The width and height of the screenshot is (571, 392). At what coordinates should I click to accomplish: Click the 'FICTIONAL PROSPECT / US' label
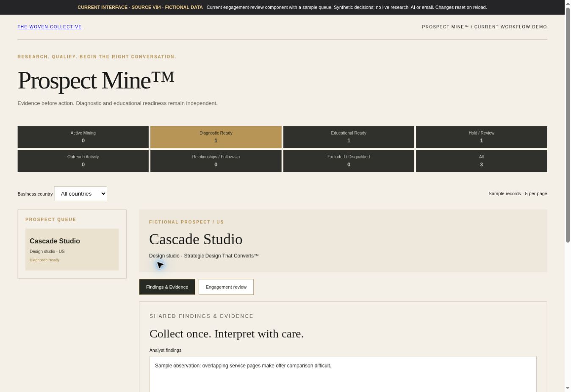[x=186, y=222]
